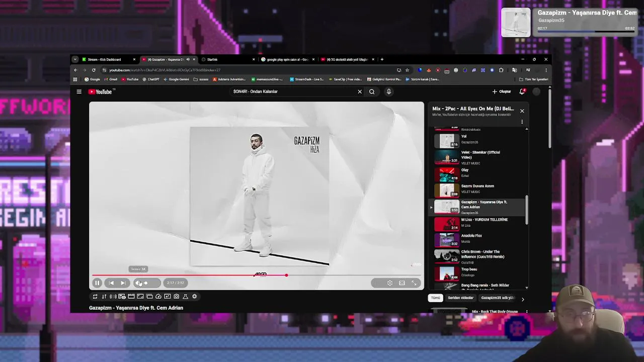Screen dimensions: 644x362
Task: Open the extension settings gear below the player
Action: pyautogui.click(x=195, y=297)
